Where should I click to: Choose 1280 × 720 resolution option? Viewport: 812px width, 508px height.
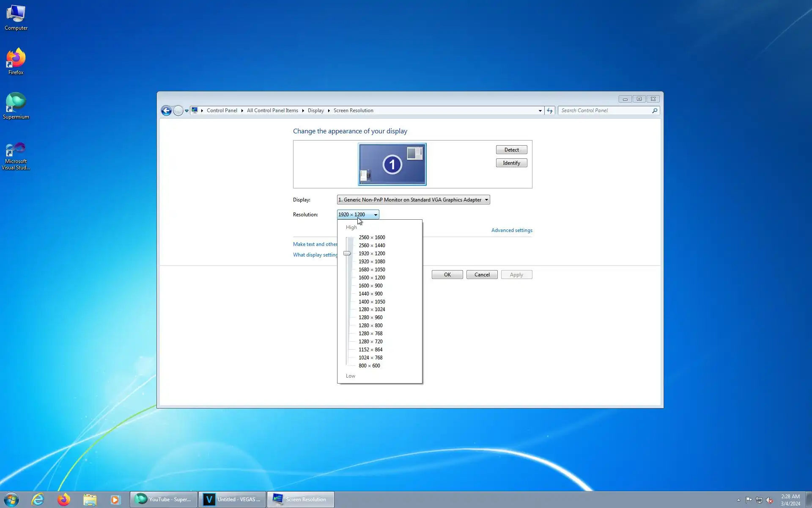(x=370, y=342)
